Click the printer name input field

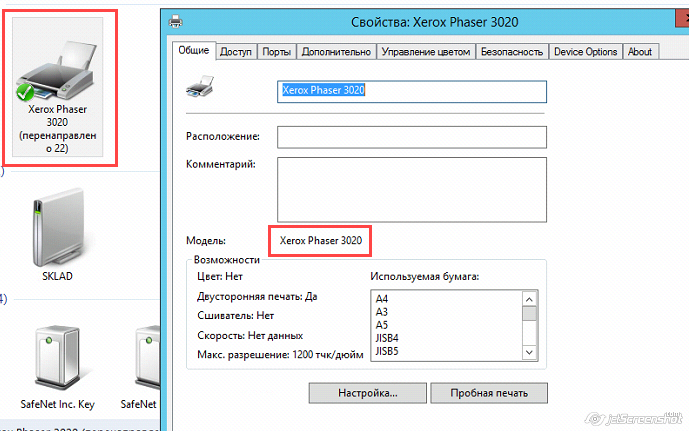coord(411,91)
